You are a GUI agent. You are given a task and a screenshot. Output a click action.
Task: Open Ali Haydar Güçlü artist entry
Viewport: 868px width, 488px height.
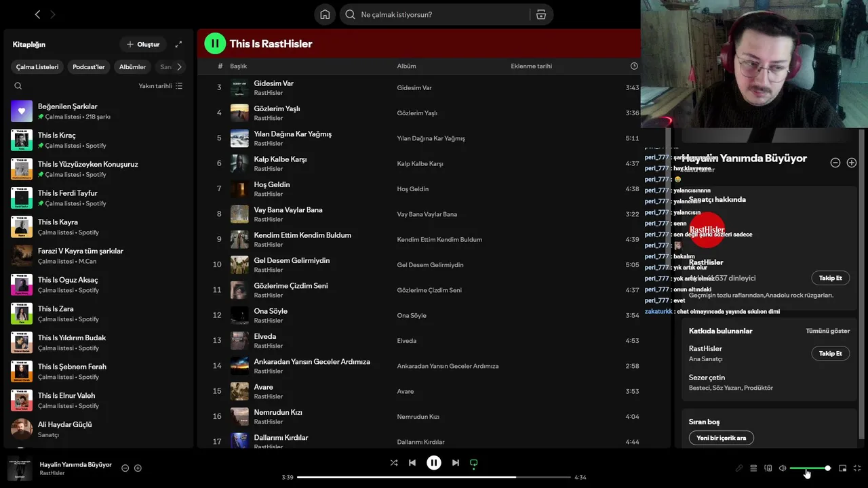click(x=98, y=429)
